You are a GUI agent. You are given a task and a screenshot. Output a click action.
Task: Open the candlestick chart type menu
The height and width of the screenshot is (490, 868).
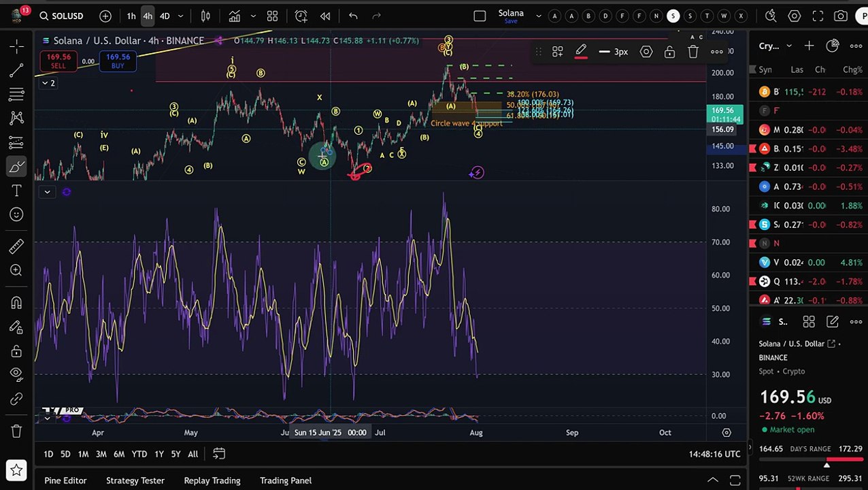pos(205,16)
